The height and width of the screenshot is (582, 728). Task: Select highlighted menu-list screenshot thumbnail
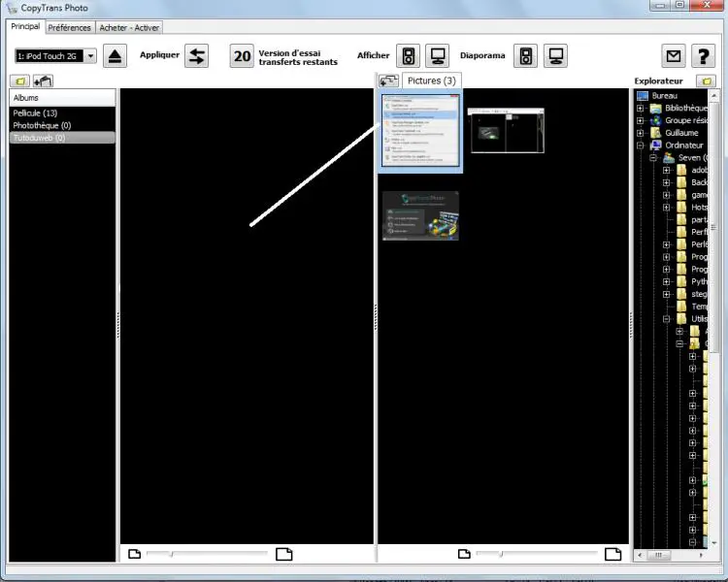point(420,130)
